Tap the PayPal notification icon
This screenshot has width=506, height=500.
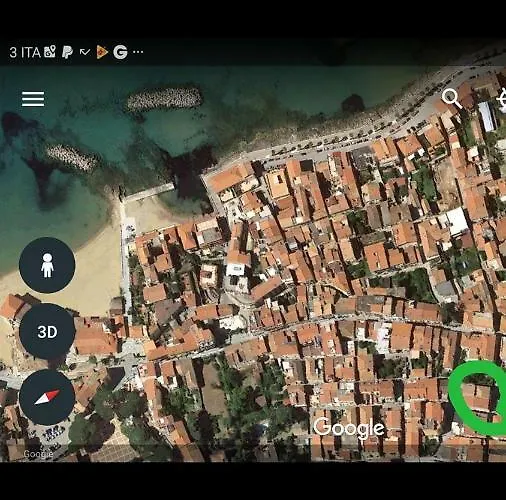pyautogui.click(x=67, y=52)
